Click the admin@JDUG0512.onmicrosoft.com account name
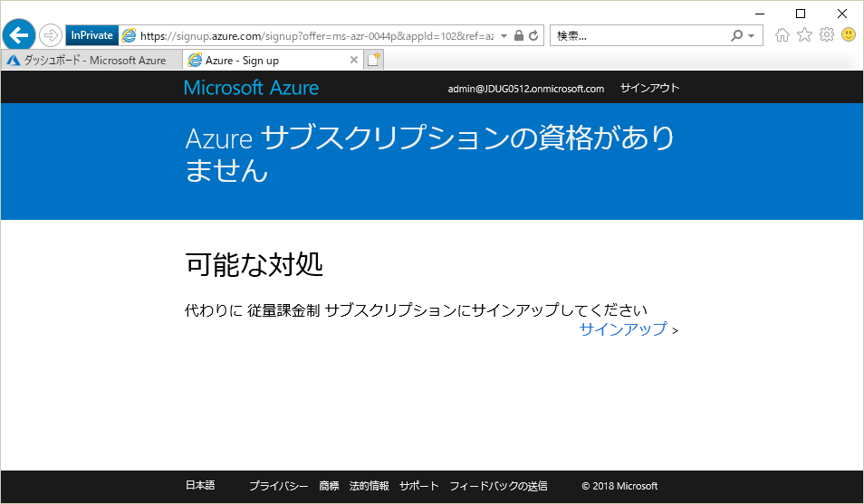 click(525, 89)
